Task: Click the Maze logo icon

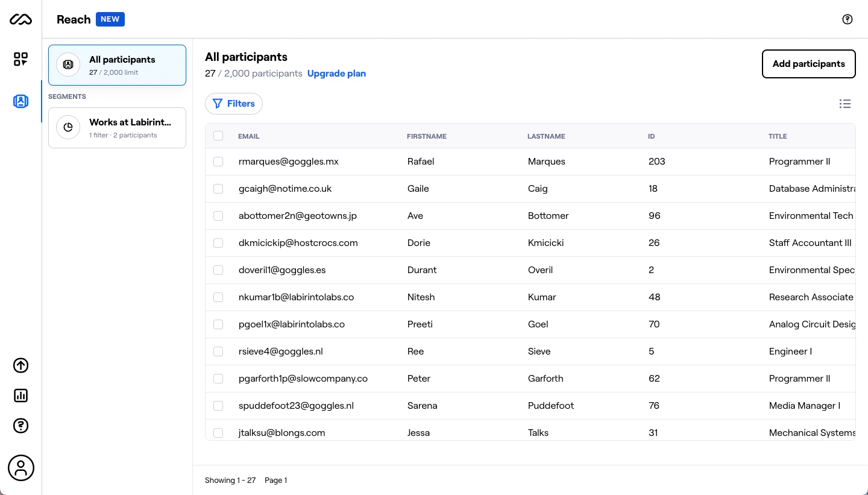Action: pyautogui.click(x=20, y=20)
